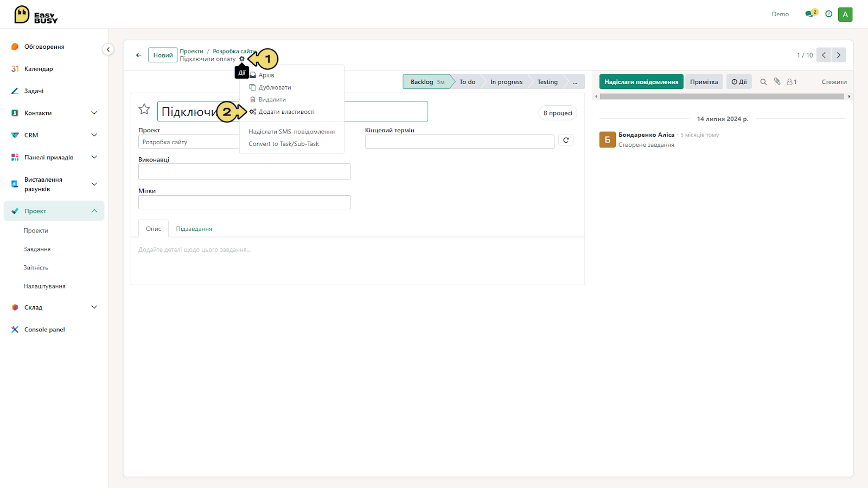The height and width of the screenshot is (488, 868).
Task: Click the Кінцевий термін input field
Action: 459,142
